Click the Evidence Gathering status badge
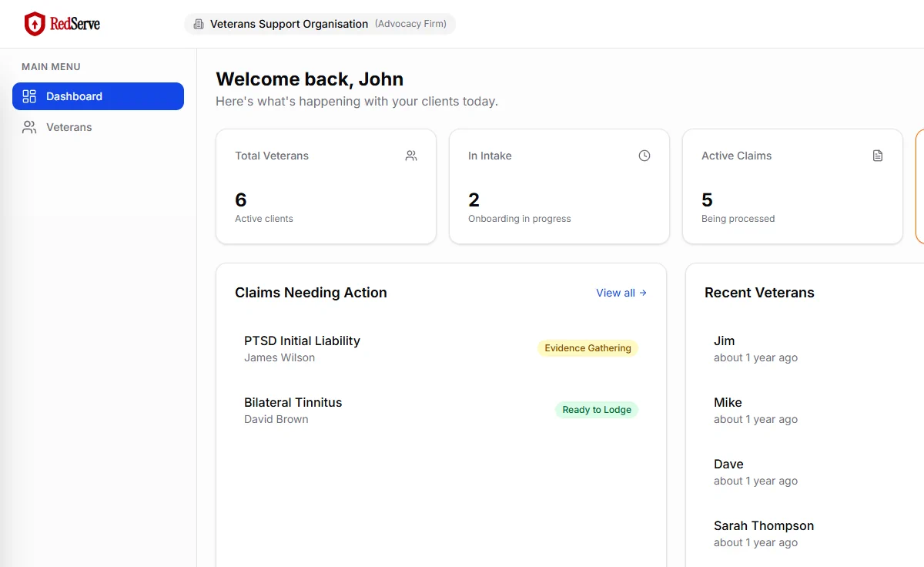This screenshot has height=567, width=924. tap(588, 348)
